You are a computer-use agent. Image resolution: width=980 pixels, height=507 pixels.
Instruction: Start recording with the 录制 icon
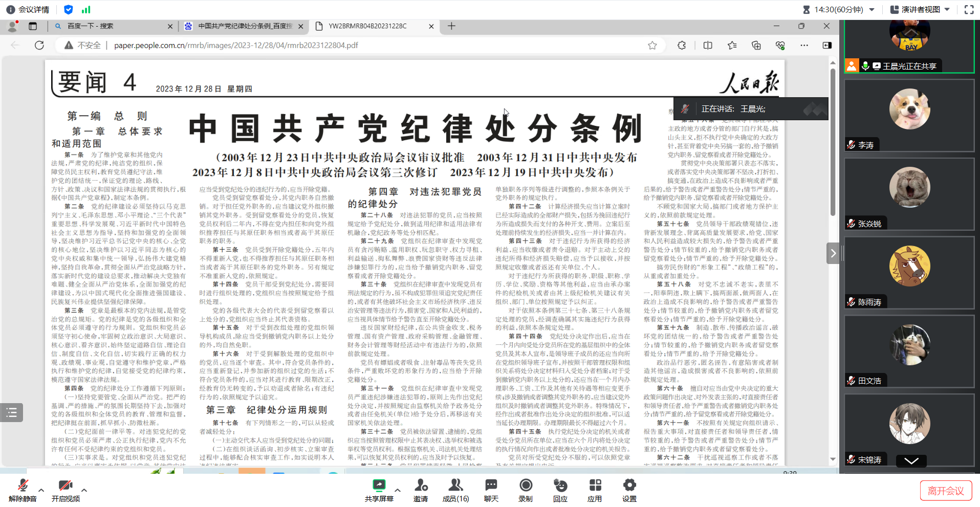(x=526, y=486)
